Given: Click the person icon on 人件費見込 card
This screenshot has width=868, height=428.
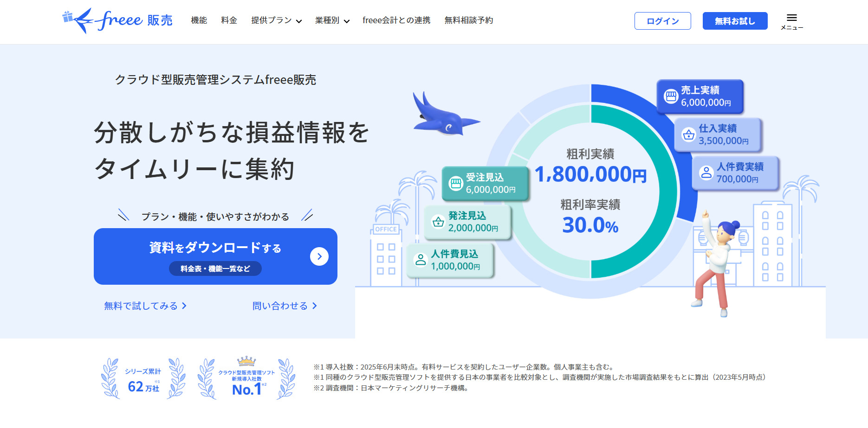Looking at the screenshot, I should pyautogui.click(x=421, y=260).
